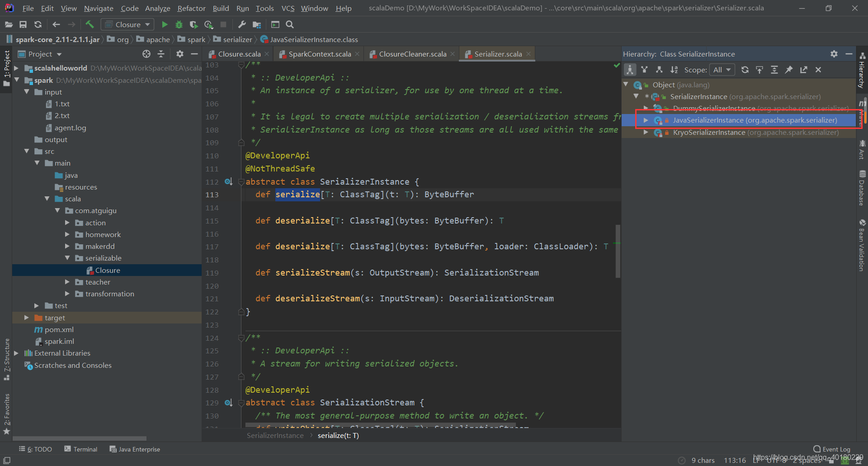Image resolution: width=868 pixels, height=466 pixels.
Task: Build project with the green hammer icon
Action: [x=90, y=24]
